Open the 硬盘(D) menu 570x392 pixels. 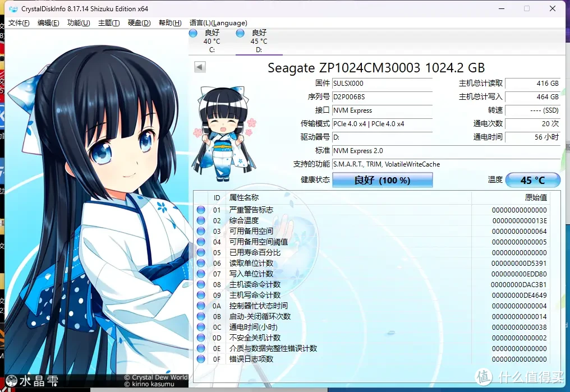tap(139, 23)
